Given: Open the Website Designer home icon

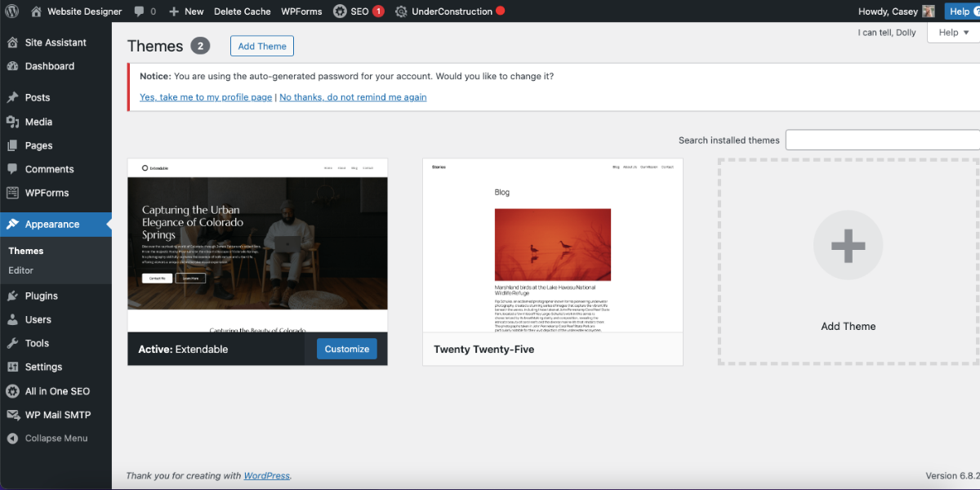Looking at the screenshot, I should click(37, 11).
